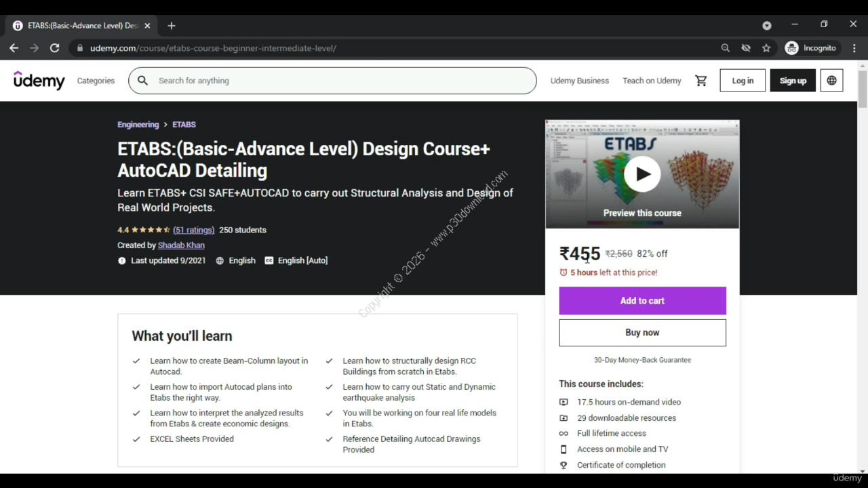The width and height of the screenshot is (868, 488).
Task: Click the course title heading
Action: point(304,159)
